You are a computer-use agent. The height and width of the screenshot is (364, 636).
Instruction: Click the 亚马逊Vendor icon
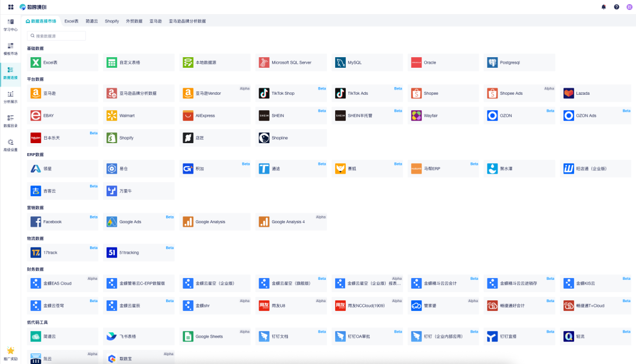(x=188, y=93)
